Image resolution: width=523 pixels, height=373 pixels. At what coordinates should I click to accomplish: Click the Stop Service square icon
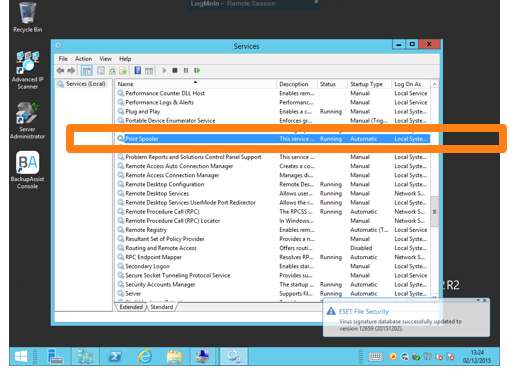coord(175,70)
